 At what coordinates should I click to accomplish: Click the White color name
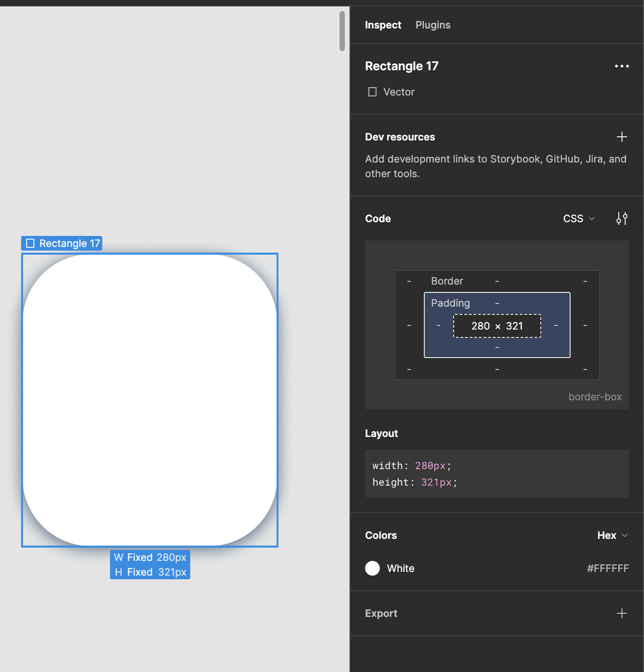[400, 568]
